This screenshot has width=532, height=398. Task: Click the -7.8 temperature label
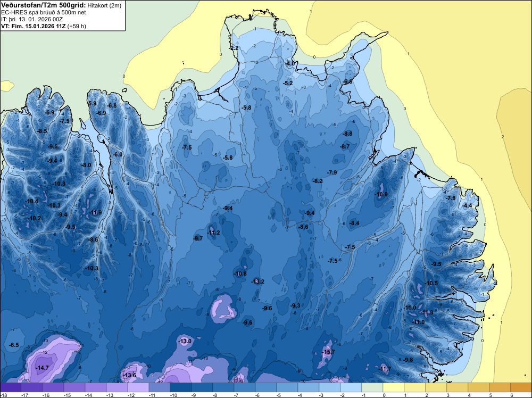tap(451, 198)
